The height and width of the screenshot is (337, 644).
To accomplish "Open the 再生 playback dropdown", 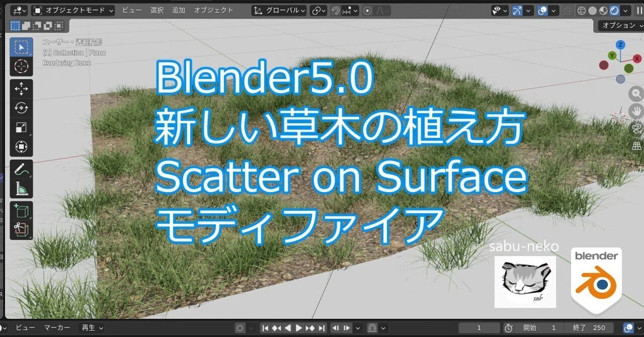I will [x=93, y=328].
